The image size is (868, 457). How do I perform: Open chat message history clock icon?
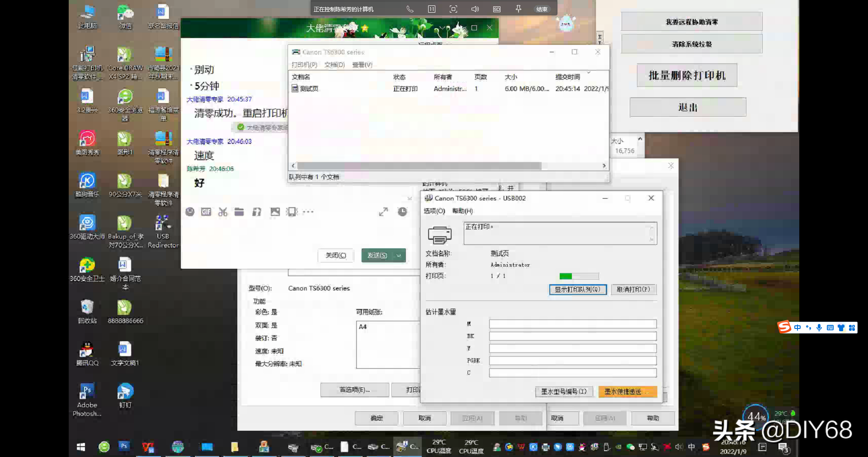(402, 212)
